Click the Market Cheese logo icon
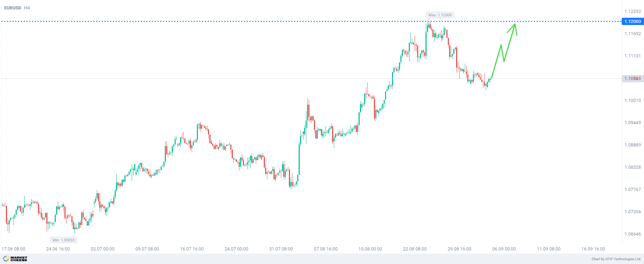Screen dimensions: 644x264 click(x=6, y=258)
